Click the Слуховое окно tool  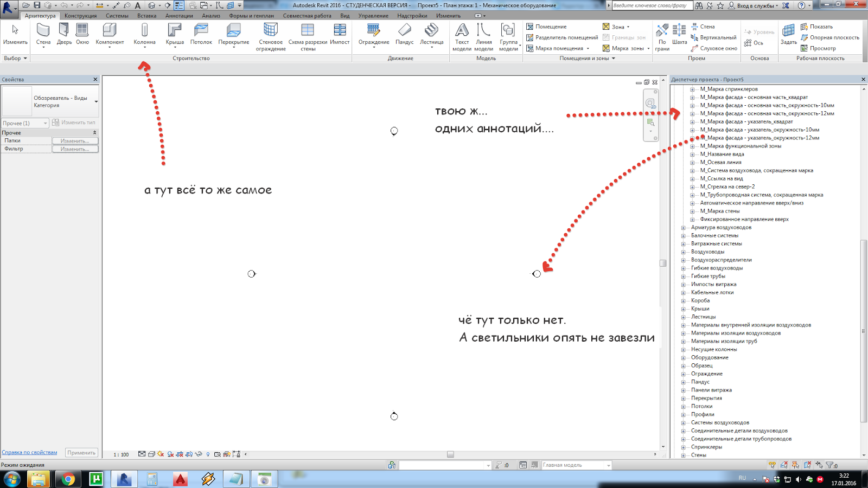point(714,48)
